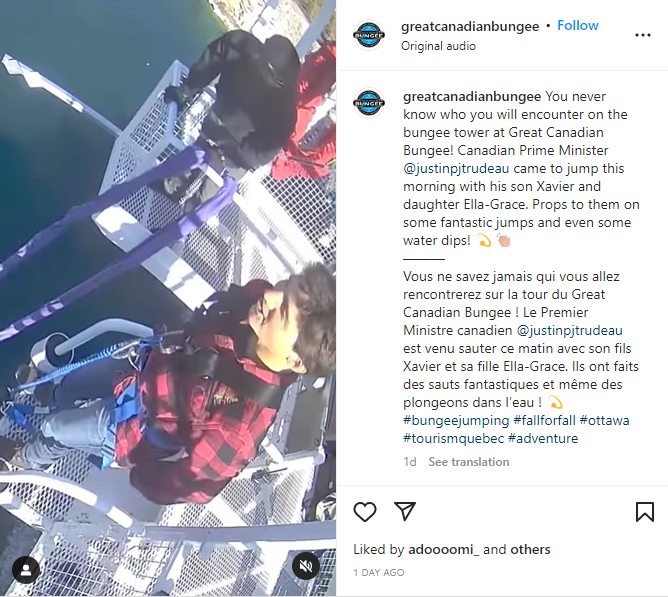Follow greatcanadianbungee account
This screenshot has width=668, height=597.
coord(578,26)
